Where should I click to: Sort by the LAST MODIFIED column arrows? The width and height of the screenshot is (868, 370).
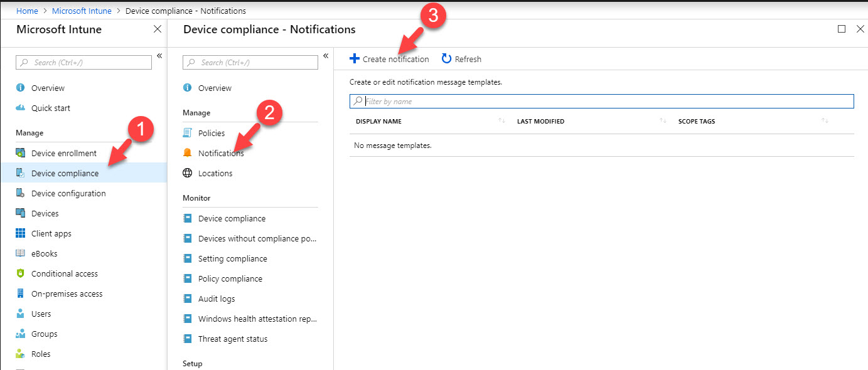pos(663,121)
